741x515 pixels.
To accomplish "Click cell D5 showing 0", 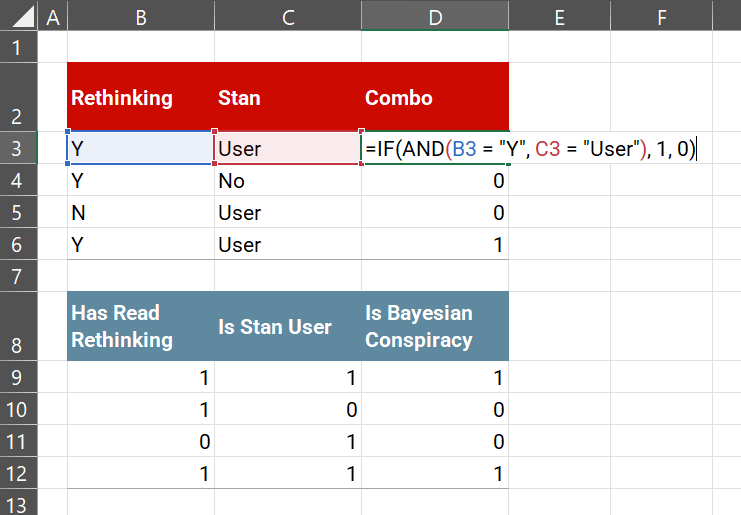I will tap(435, 212).
